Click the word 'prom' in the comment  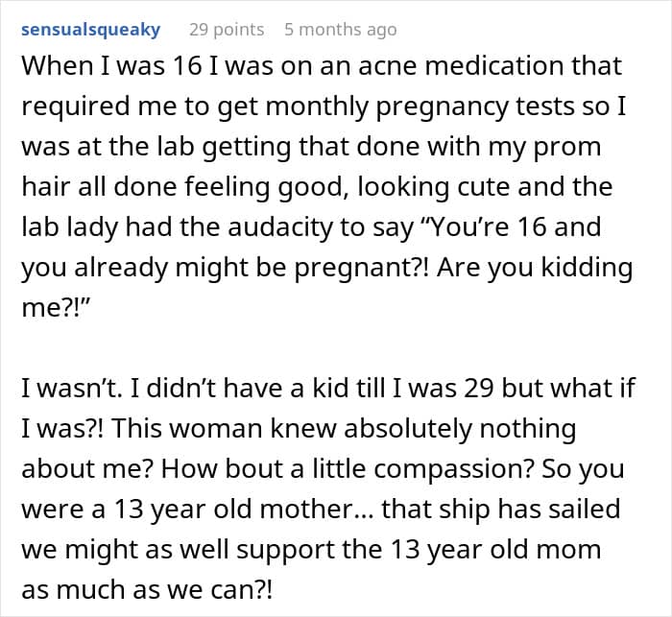567,147
